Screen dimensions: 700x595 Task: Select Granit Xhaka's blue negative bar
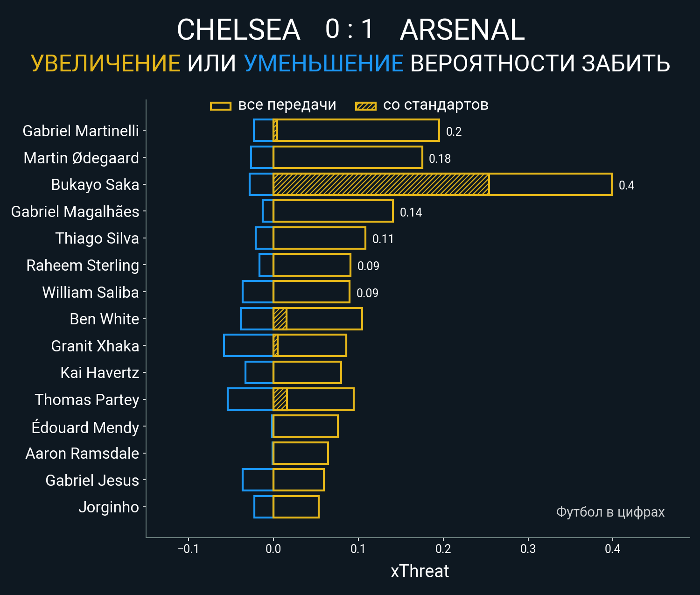pos(248,346)
